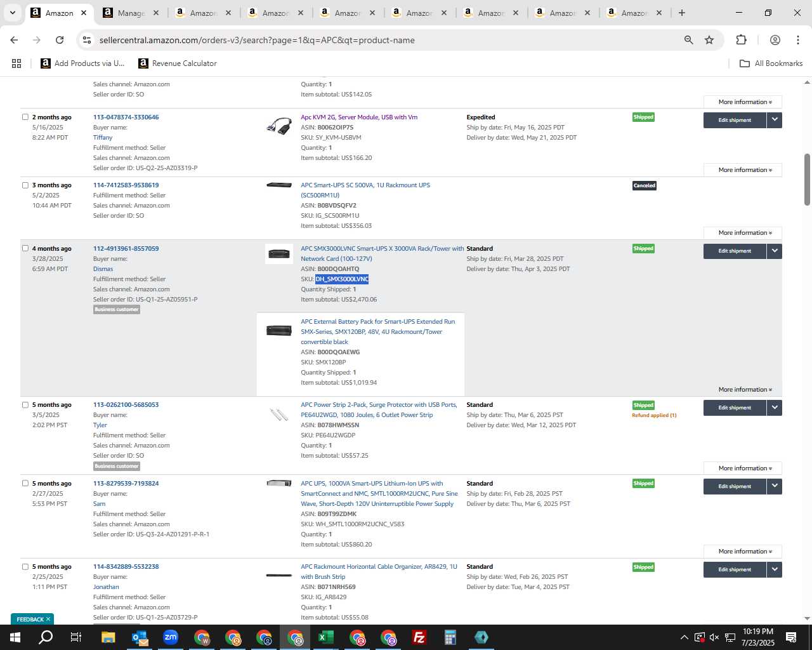The height and width of the screenshot is (650, 812).
Task: Open Windows Search from the taskbar
Action: point(46,637)
